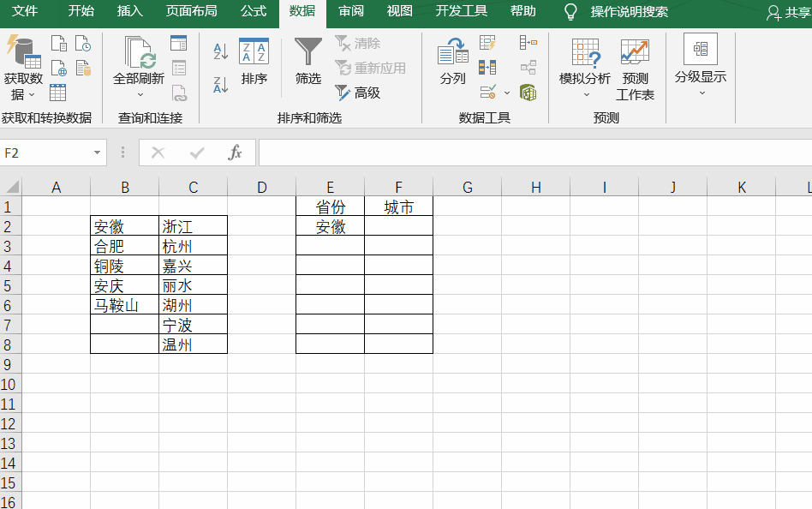Click the Flash Fill icon
The image size is (812, 509).
pos(487,43)
